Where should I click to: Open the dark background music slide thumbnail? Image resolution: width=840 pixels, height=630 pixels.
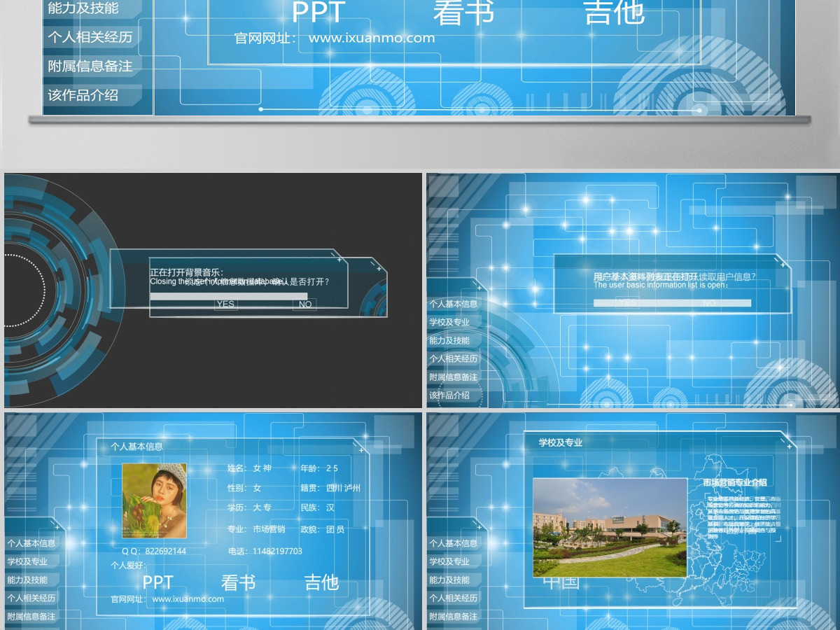pyautogui.click(x=213, y=290)
